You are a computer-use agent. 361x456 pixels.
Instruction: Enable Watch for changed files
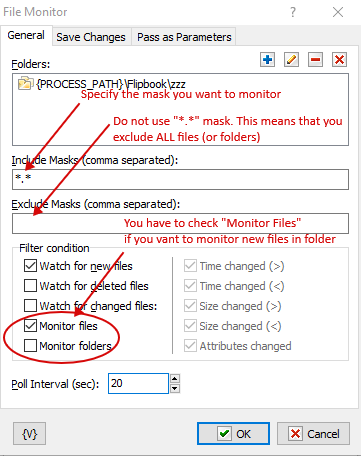30,306
